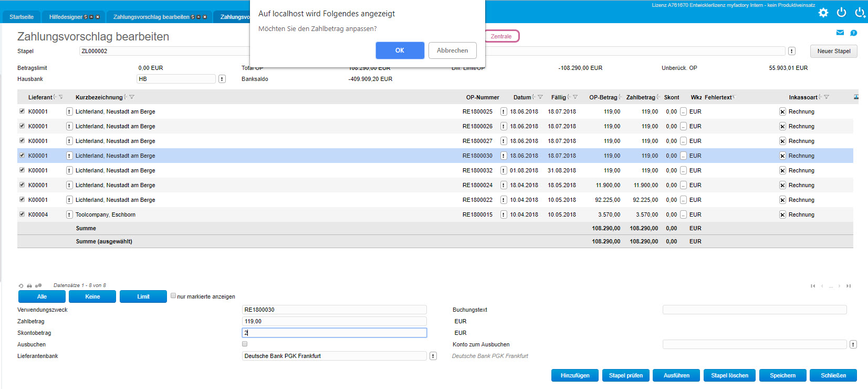Open the mail envelope icon

pyautogui.click(x=840, y=33)
